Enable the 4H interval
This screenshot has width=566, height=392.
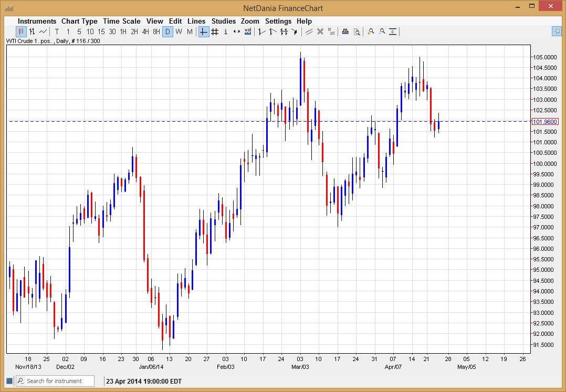145,31
